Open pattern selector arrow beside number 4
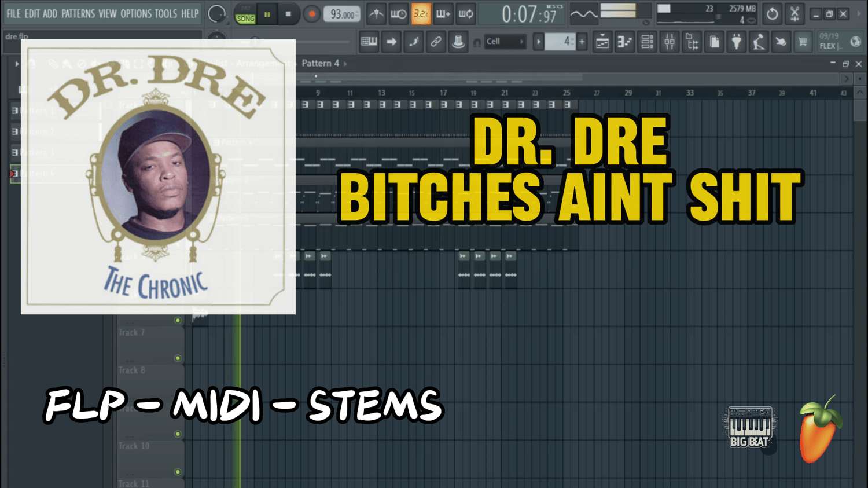Viewport: 868px width, 488px height. (x=539, y=42)
